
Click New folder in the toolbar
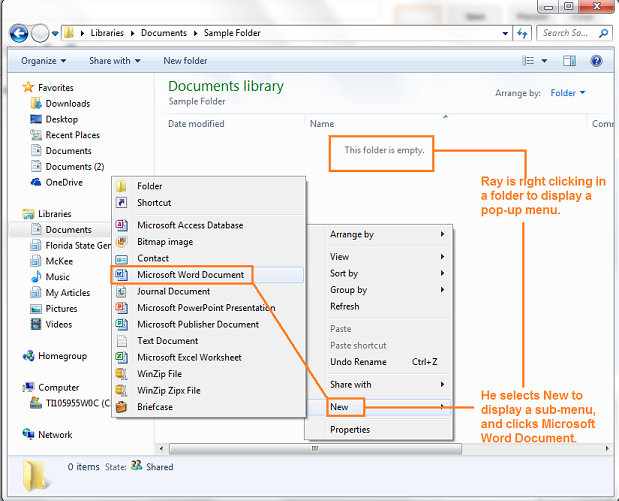tap(185, 61)
